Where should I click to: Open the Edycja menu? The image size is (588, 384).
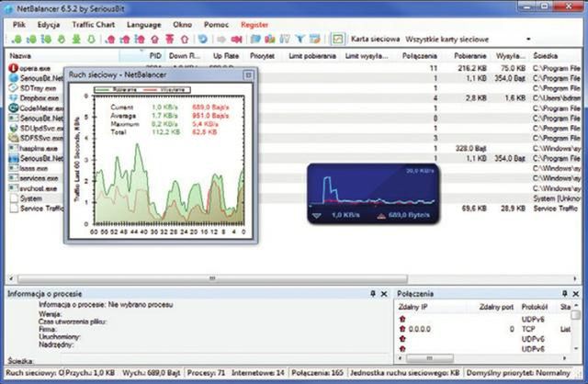49,25
